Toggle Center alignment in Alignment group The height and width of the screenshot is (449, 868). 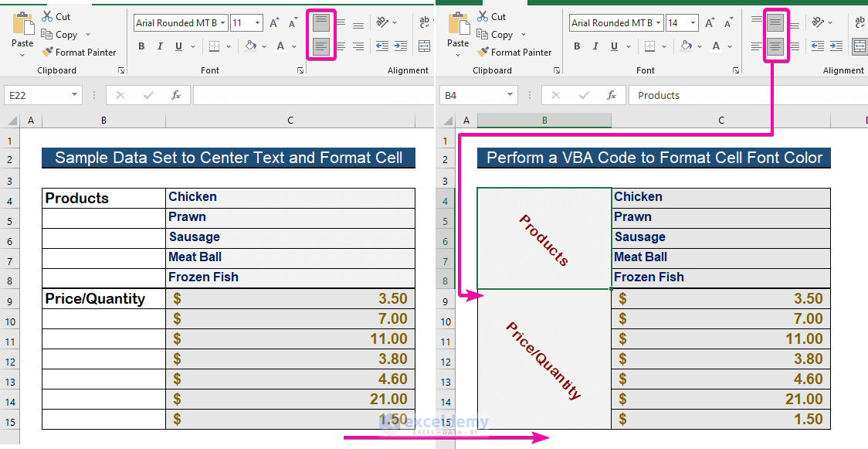tap(341, 46)
